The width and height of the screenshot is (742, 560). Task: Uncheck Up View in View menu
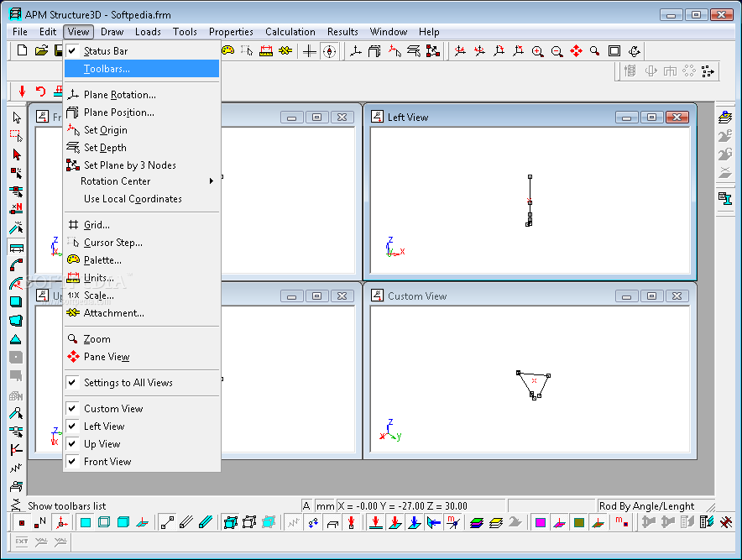click(142, 444)
